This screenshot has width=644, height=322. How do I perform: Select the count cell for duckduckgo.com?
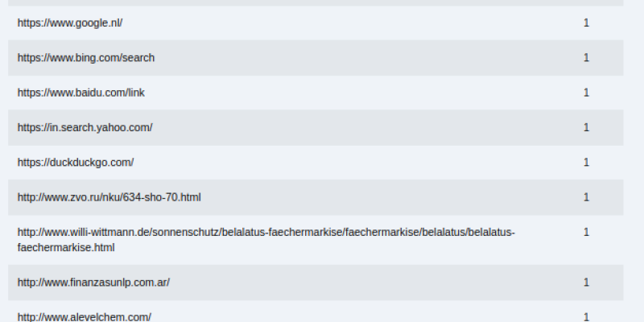click(x=586, y=163)
